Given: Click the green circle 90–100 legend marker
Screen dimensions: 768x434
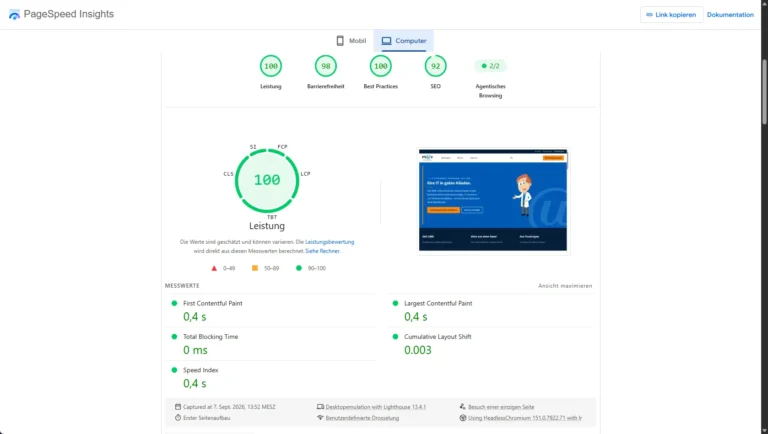Looking at the screenshot, I should [299, 268].
